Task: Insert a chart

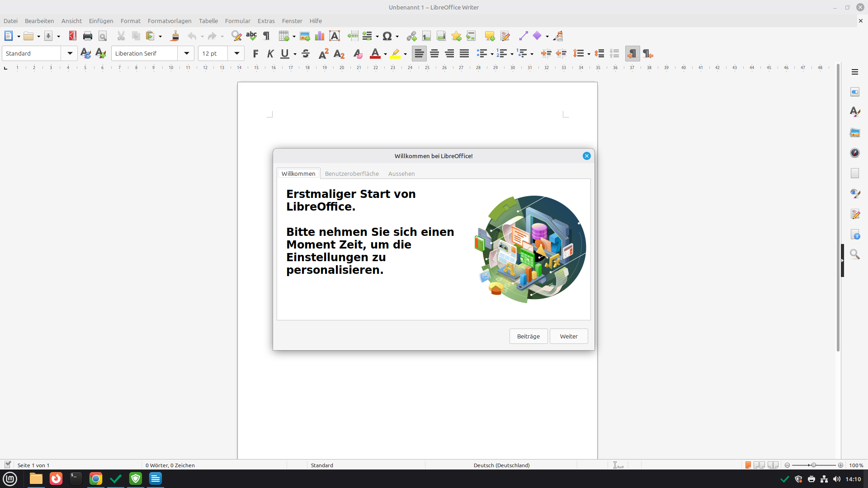Action: pos(320,36)
